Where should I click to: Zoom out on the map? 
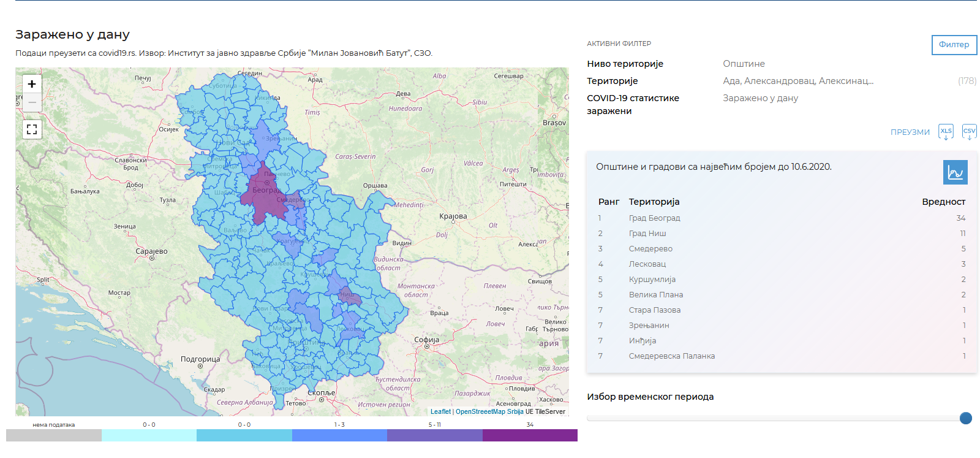(32, 102)
